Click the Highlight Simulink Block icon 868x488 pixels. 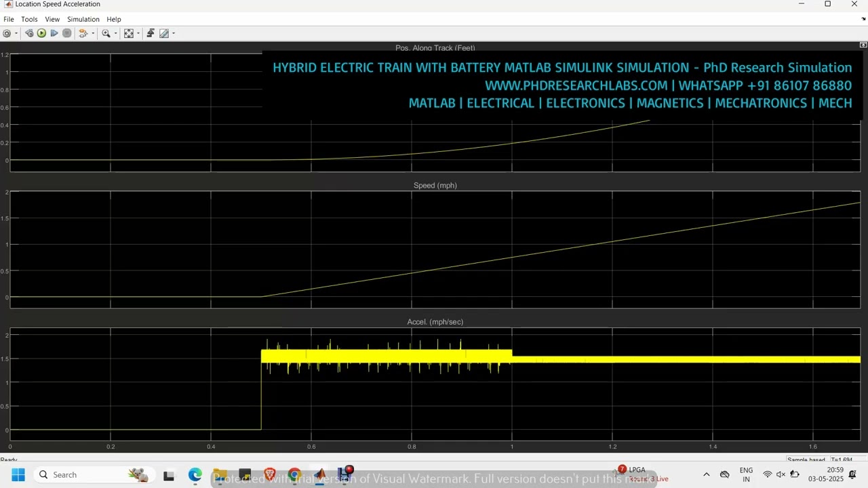coord(83,33)
